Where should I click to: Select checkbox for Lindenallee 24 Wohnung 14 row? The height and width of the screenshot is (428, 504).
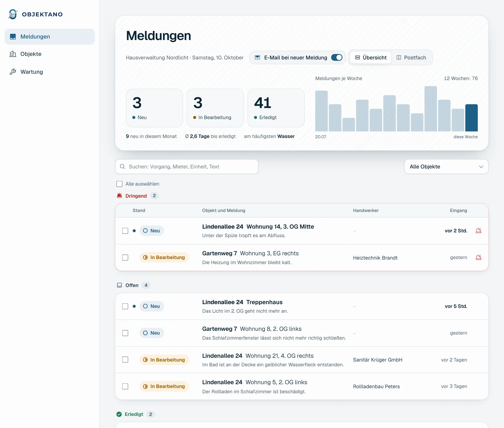(125, 231)
